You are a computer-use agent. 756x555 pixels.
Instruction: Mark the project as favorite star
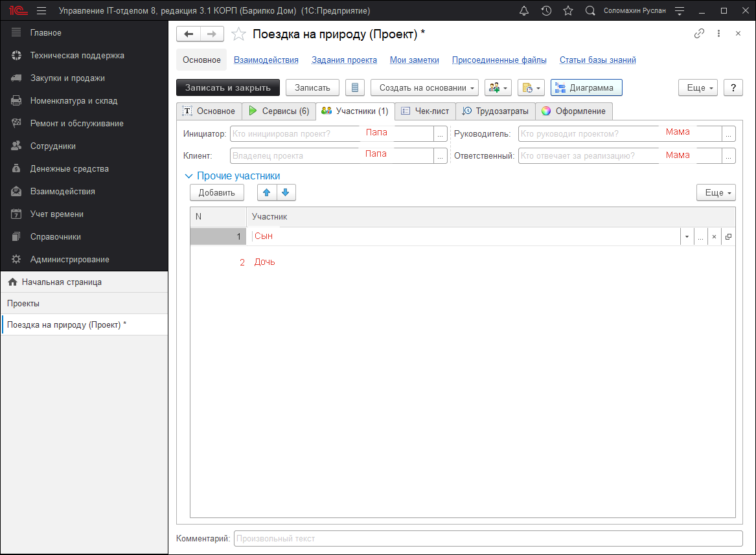pyautogui.click(x=238, y=34)
